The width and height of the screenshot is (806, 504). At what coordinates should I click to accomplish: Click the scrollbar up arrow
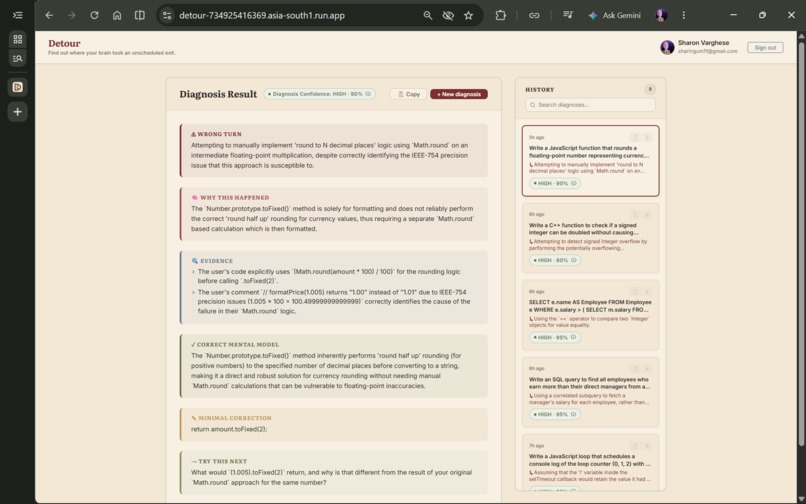(801, 35)
